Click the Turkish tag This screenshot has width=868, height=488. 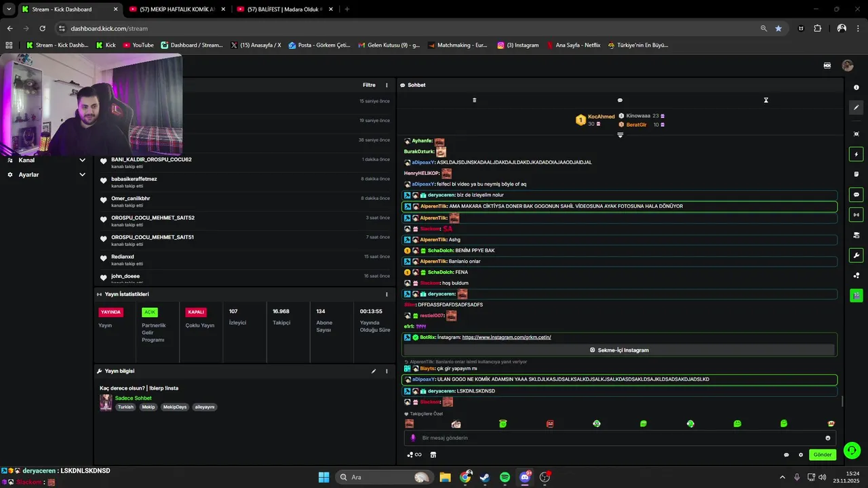click(x=125, y=407)
